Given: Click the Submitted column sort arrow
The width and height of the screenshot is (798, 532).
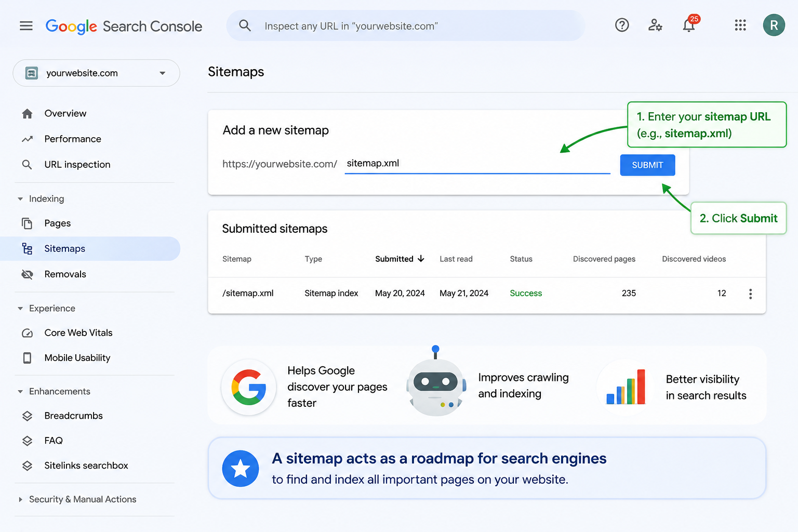Looking at the screenshot, I should (x=421, y=259).
